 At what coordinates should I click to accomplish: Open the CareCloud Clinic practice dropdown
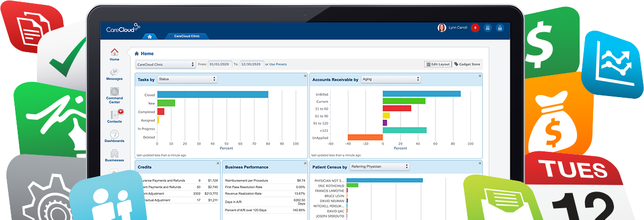coord(166,64)
